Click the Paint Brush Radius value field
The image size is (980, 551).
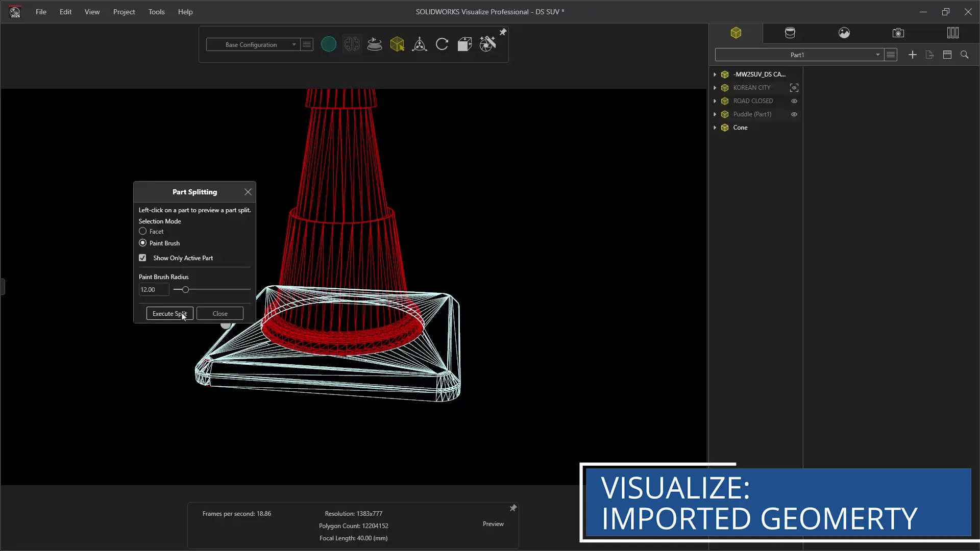154,289
